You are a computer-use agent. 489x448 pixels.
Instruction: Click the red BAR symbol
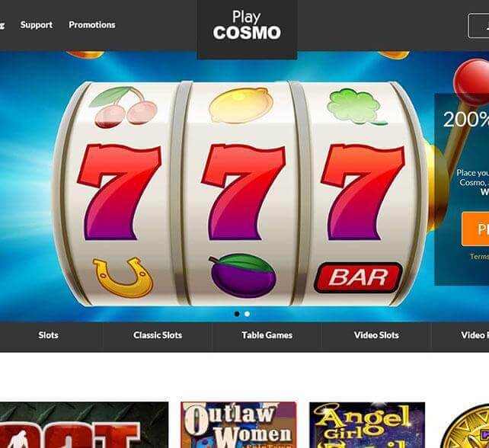(358, 277)
